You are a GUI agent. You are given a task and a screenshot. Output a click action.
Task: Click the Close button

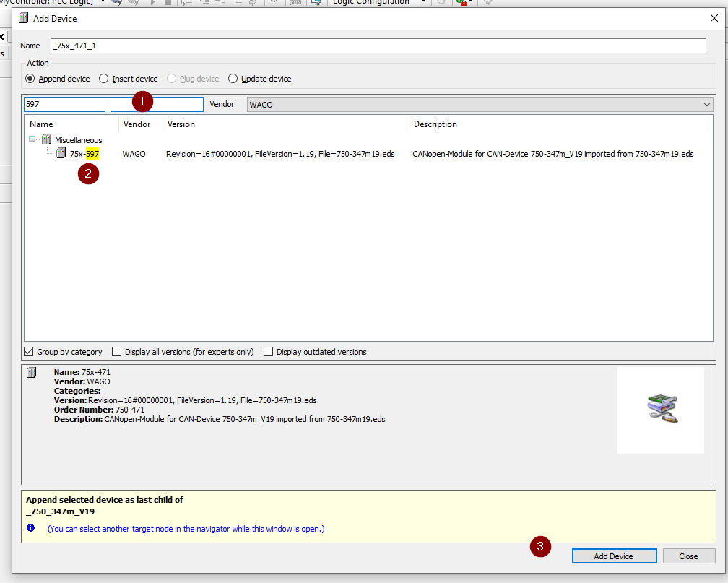point(688,556)
